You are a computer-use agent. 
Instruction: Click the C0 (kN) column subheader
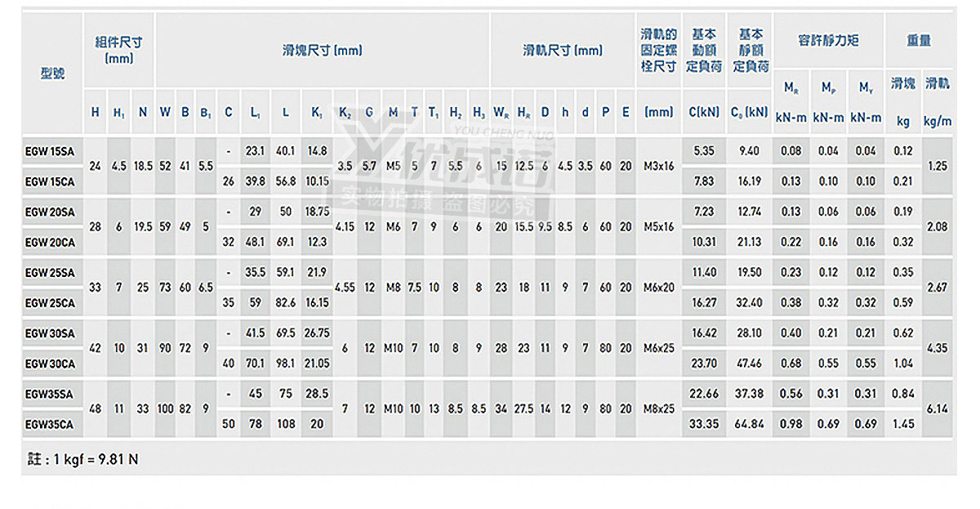click(750, 113)
